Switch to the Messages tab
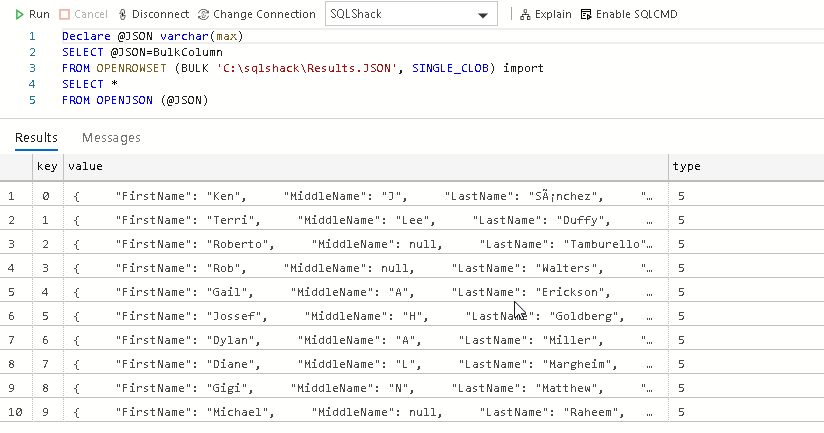Viewport: 824px width, 433px height. click(x=111, y=138)
